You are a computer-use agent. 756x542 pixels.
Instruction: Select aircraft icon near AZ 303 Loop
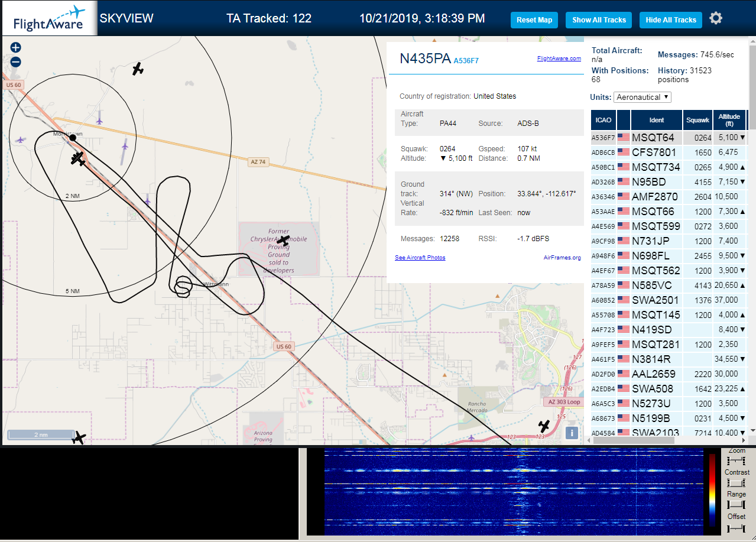(x=544, y=426)
